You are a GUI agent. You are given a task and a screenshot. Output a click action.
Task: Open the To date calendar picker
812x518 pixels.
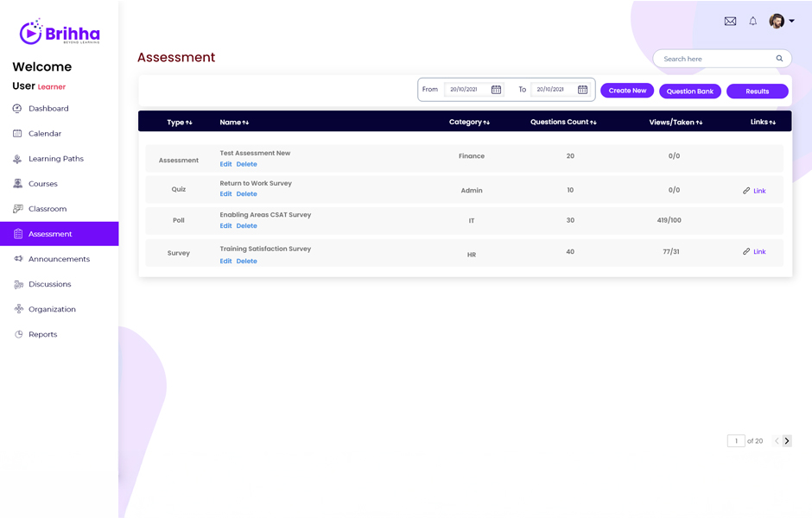pos(582,90)
